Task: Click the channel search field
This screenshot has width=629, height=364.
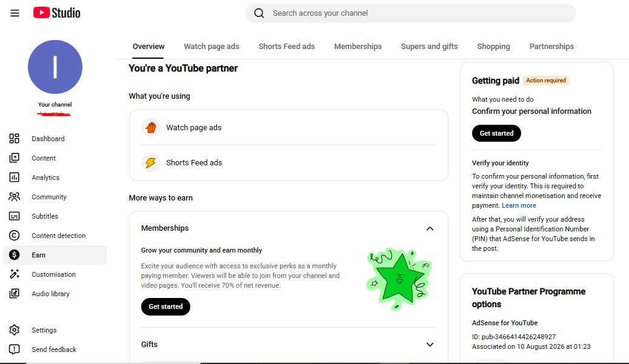Action: (x=411, y=13)
